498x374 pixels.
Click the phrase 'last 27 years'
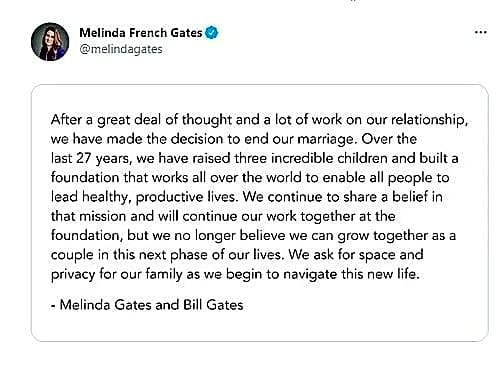(88, 158)
